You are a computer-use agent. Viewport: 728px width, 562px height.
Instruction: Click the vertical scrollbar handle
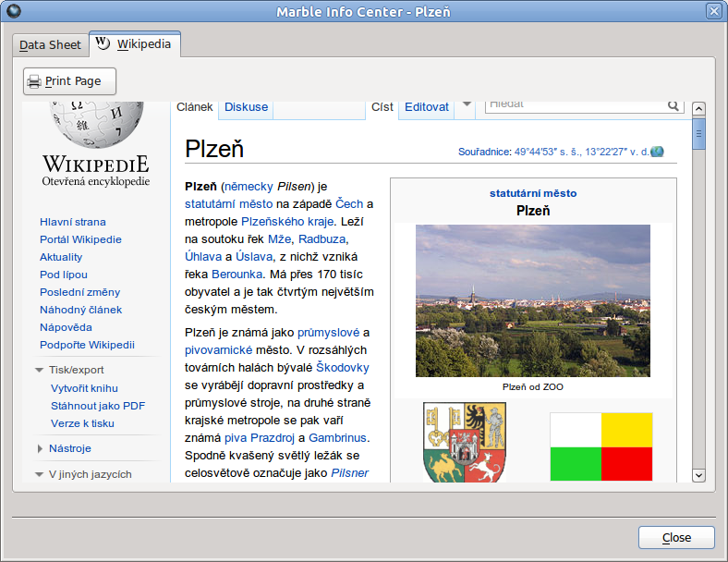698,134
